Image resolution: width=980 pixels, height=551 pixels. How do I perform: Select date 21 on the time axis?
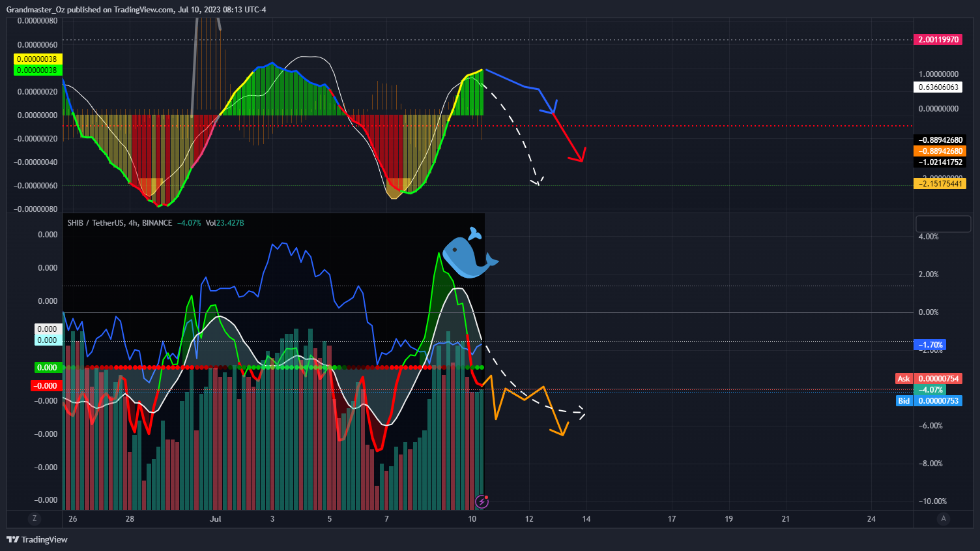tap(786, 519)
